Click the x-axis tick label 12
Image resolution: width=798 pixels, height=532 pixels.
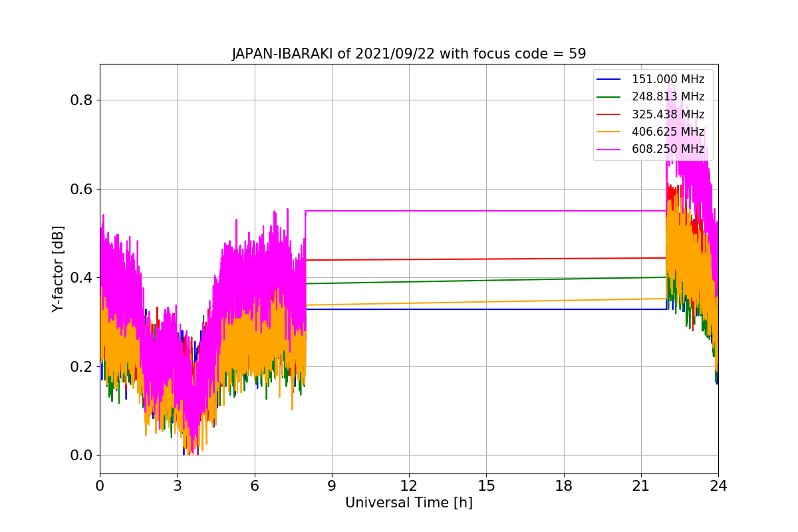409,485
